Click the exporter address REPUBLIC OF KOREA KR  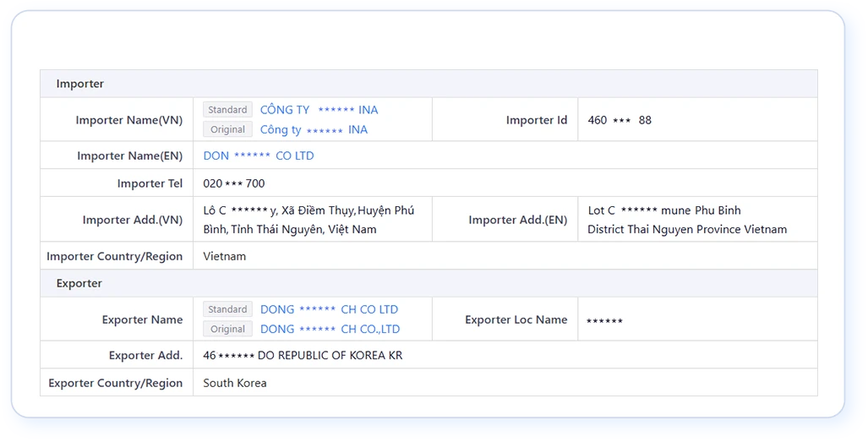pyautogui.click(x=303, y=355)
